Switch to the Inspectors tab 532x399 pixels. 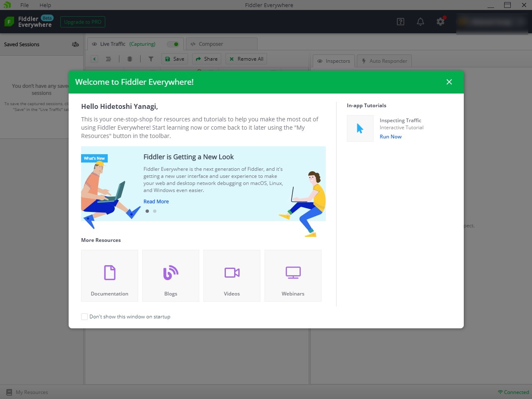coord(334,61)
